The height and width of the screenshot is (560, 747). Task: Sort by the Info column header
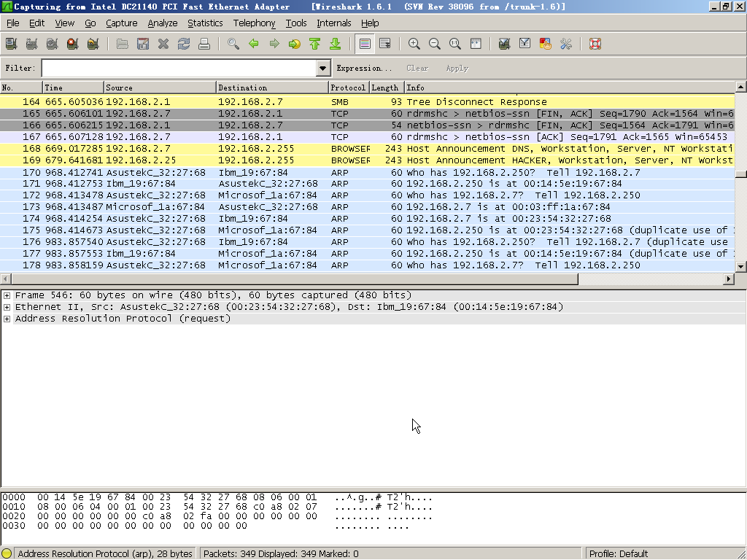(569, 87)
